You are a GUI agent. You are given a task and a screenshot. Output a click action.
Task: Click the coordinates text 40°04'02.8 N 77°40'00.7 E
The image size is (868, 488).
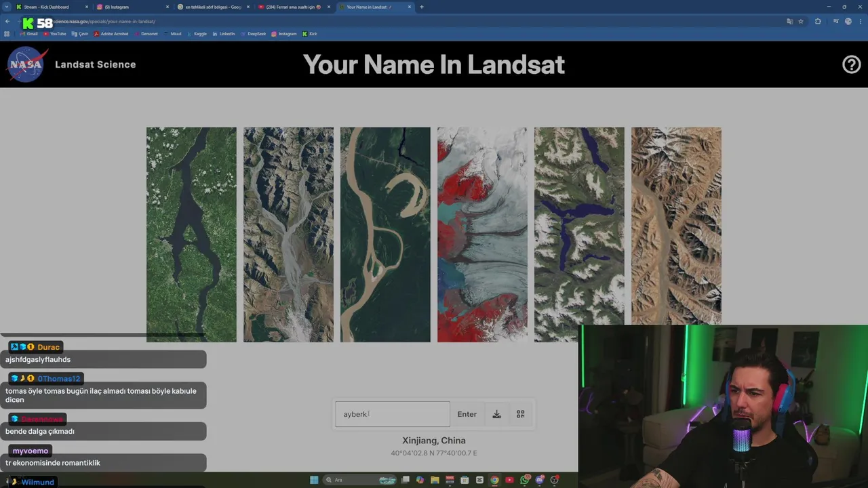click(x=434, y=453)
